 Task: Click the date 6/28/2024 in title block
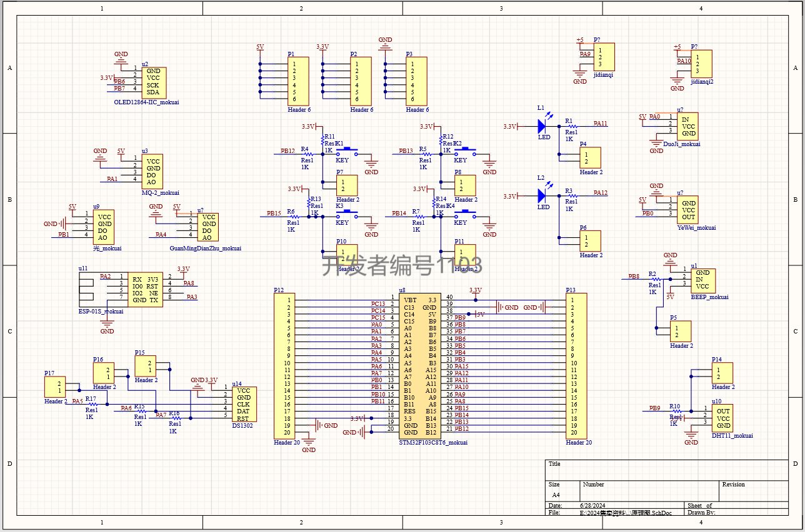point(592,505)
